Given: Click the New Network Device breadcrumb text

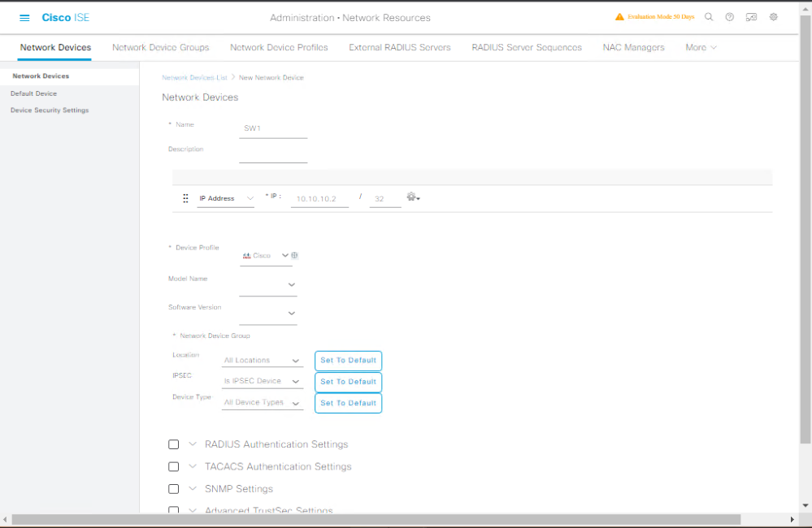Looking at the screenshot, I should coord(271,78).
